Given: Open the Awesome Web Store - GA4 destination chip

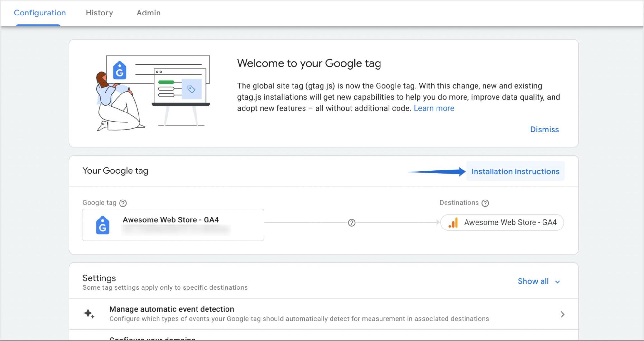Looking at the screenshot, I should pos(502,222).
